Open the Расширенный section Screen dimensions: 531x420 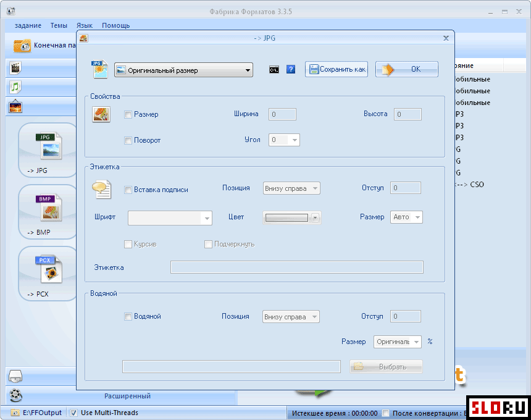(x=127, y=396)
